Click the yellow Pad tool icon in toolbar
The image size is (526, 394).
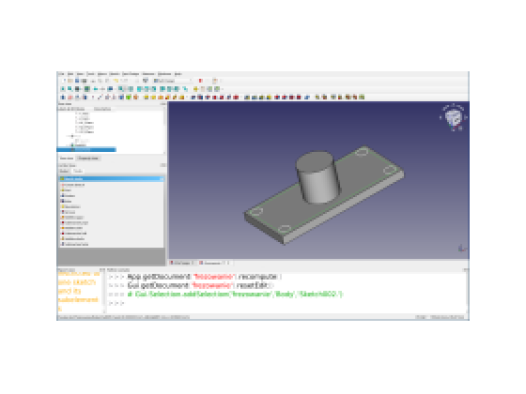[146, 97]
